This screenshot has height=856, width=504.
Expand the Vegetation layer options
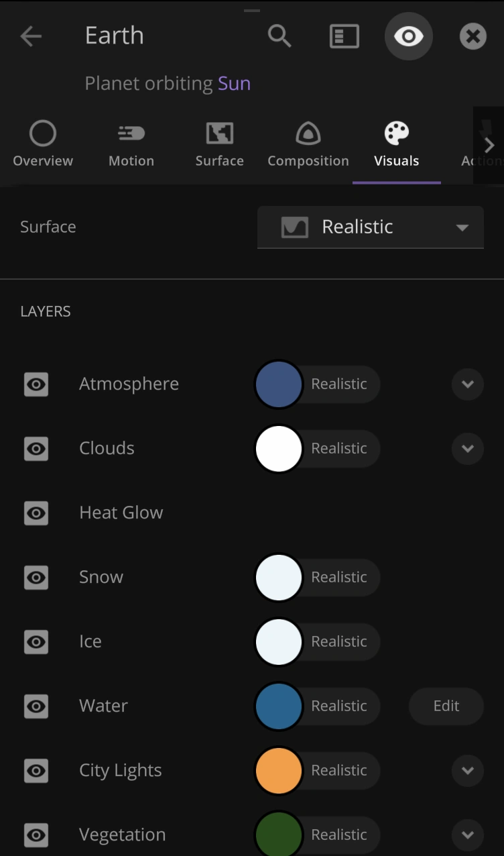pyautogui.click(x=467, y=835)
